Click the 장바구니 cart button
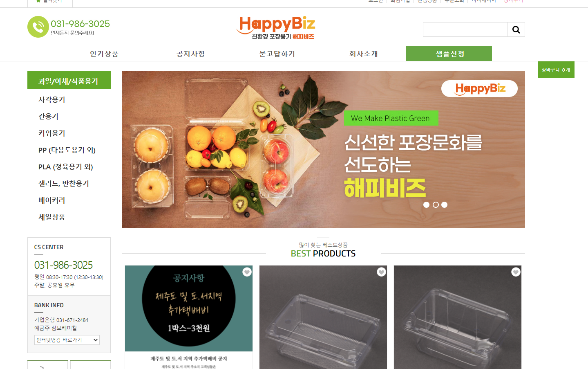Viewport: 588px width, 369px height. point(556,70)
